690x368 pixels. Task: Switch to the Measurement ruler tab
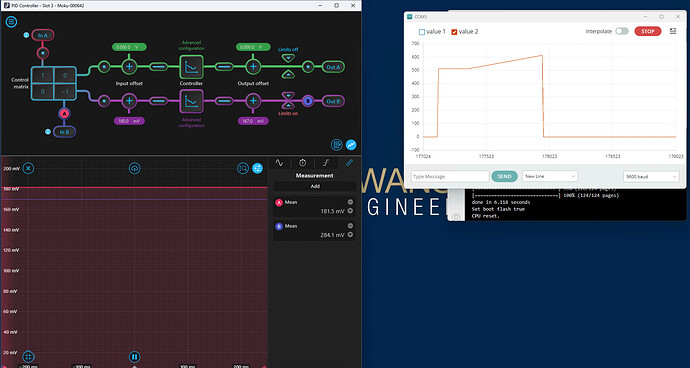pos(349,163)
